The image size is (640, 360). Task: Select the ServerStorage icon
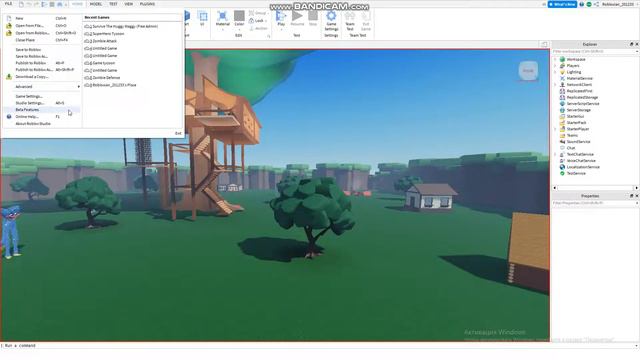tap(562, 110)
